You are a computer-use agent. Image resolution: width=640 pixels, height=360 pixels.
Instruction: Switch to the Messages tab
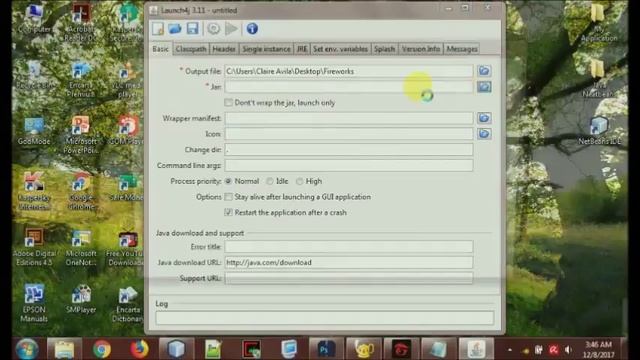point(462,49)
